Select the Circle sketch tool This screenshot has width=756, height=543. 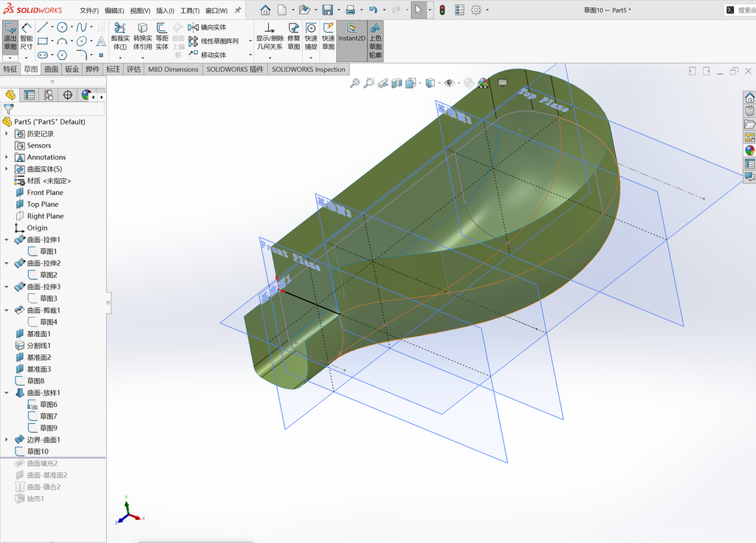(62, 27)
